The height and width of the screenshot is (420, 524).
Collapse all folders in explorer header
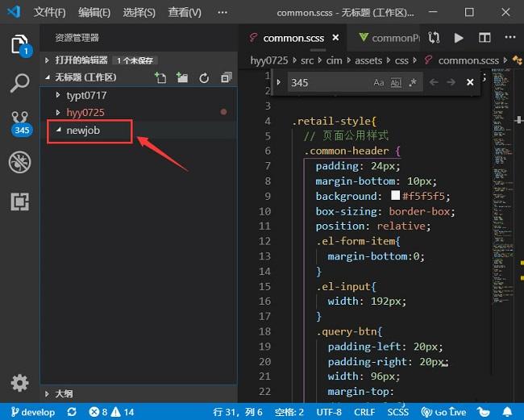click(226, 77)
